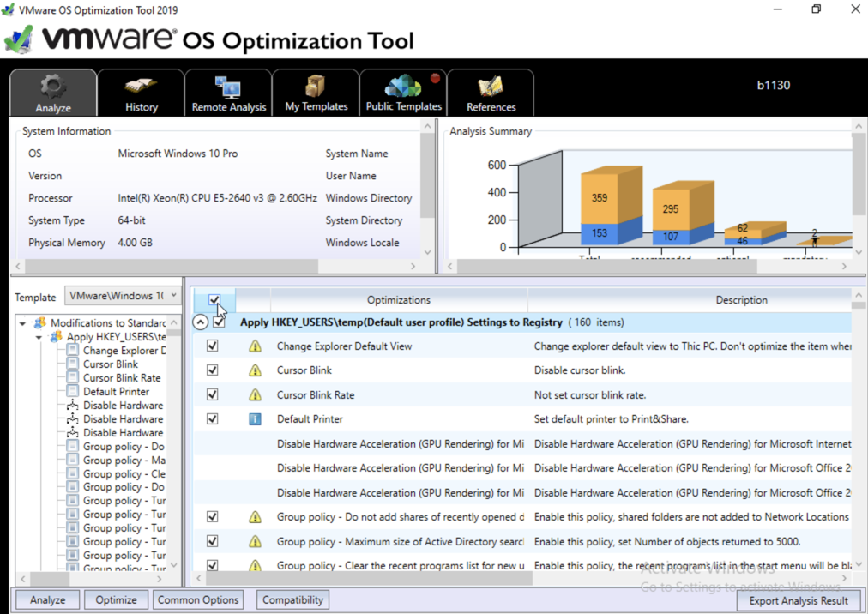Restore the window using title bar button
This screenshot has width=868, height=614.
(x=816, y=9)
